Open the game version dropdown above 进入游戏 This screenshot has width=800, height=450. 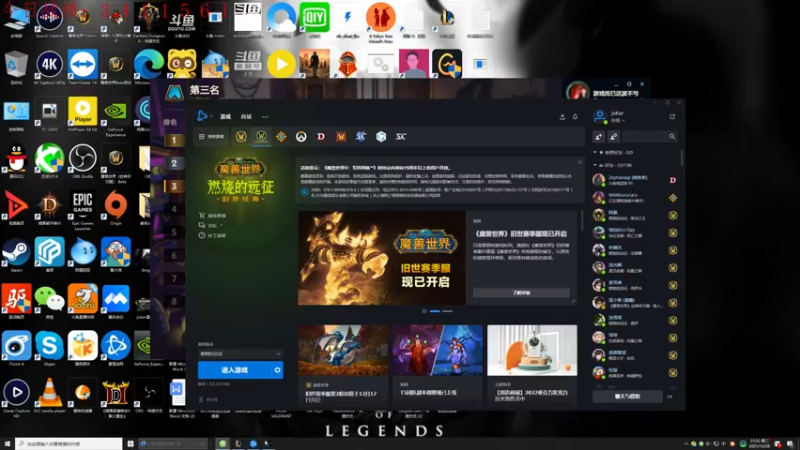[240, 353]
